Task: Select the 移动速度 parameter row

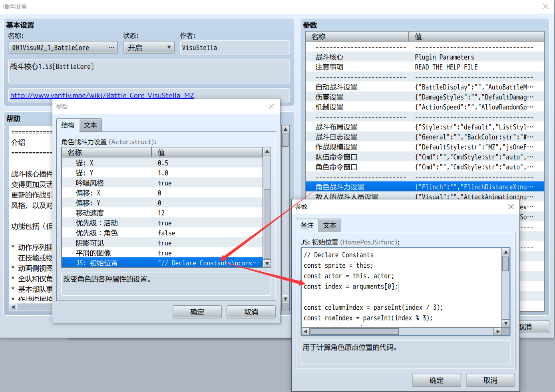Action: tap(162, 213)
